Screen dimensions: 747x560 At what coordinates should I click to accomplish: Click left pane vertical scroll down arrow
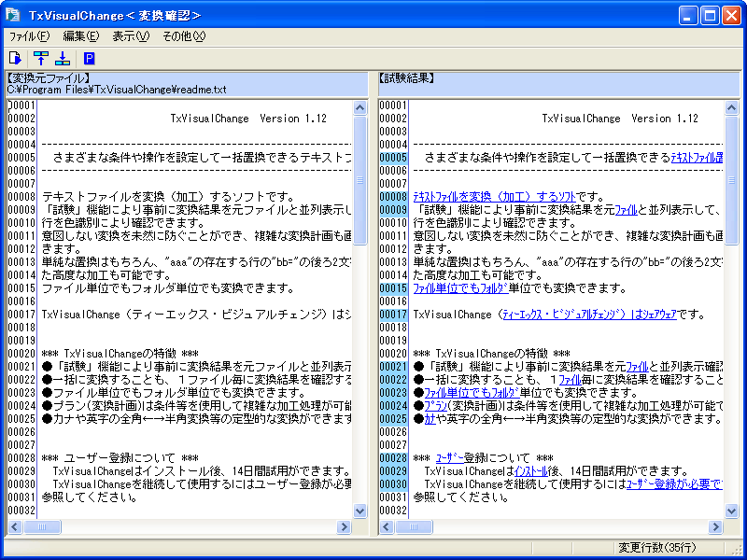(360, 511)
